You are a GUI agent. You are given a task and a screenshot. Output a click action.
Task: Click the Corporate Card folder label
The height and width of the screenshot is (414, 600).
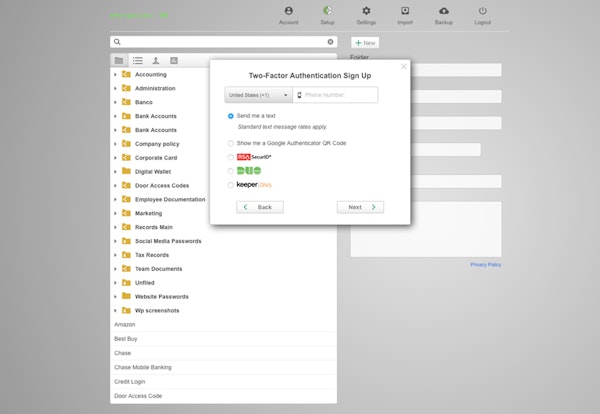tap(156, 158)
